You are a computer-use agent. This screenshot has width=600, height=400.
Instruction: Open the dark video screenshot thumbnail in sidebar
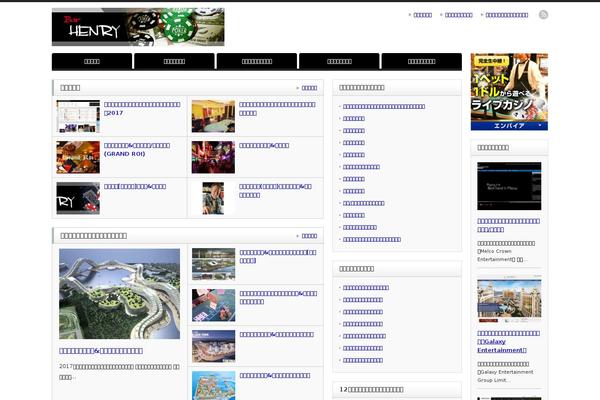[509, 186]
